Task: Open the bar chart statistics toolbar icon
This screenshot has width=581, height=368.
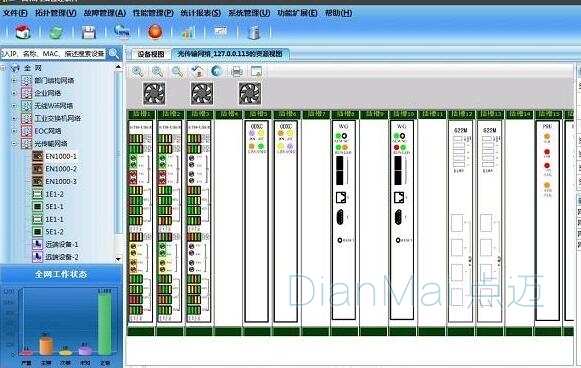Action: pyautogui.click(x=188, y=33)
